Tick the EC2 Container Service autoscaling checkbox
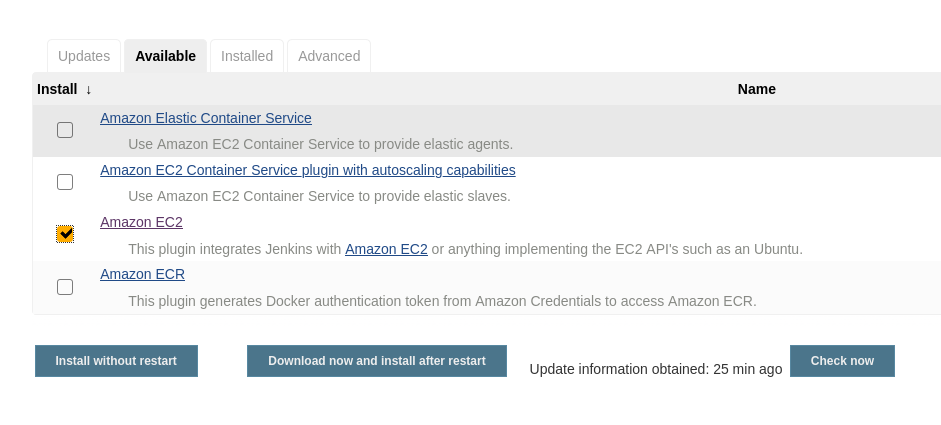941x425 pixels. click(x=65, y=182)
